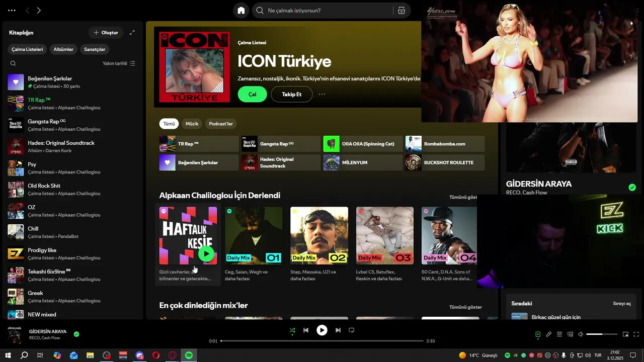Open the Tekashi 6ix9ine playlist
This screenshot has width=644, height=362.
point(73,275)
